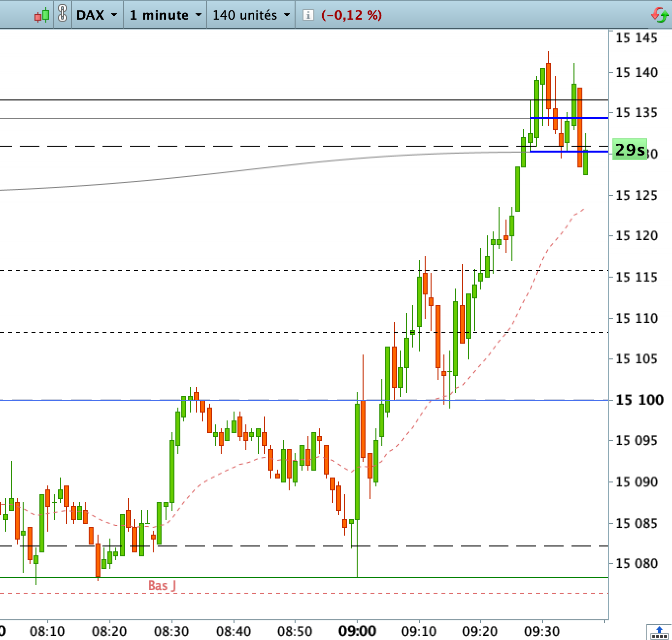Select the thin blue horizontal line at 15 100
Screen dimensions: 672x640
click(x=304, y=400)
